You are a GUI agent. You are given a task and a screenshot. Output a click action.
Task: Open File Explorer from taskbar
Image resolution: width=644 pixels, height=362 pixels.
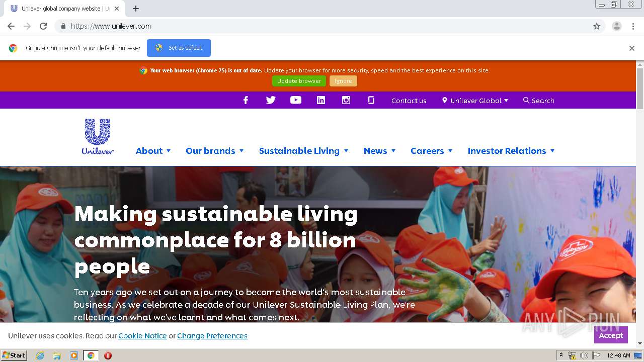pyautogui.click(x=57, y=355)
